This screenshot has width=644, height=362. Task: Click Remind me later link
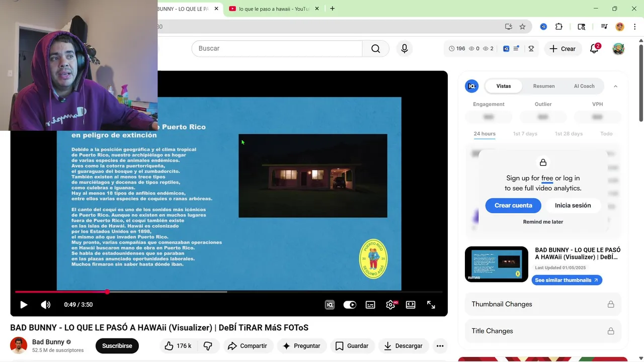543,222
